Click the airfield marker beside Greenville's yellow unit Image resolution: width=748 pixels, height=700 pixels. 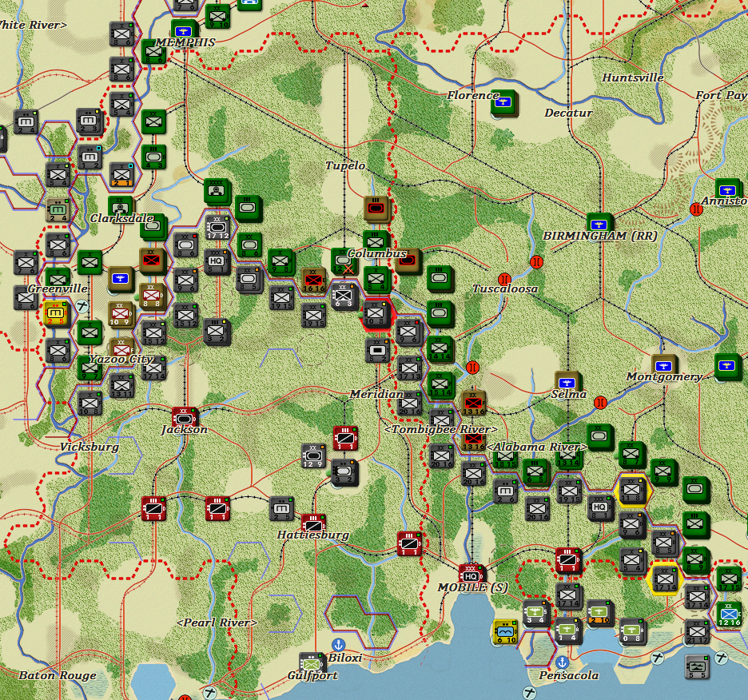click(82, 306)
